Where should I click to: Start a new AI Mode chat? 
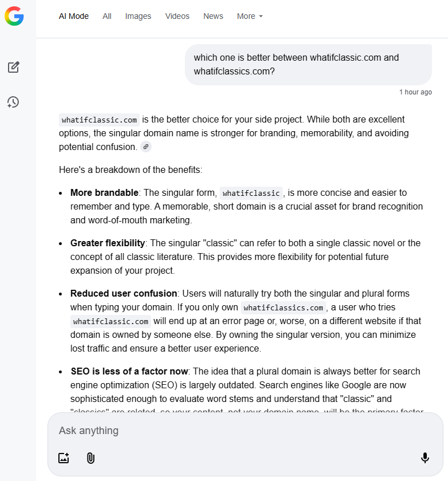(x=13, y=68)
